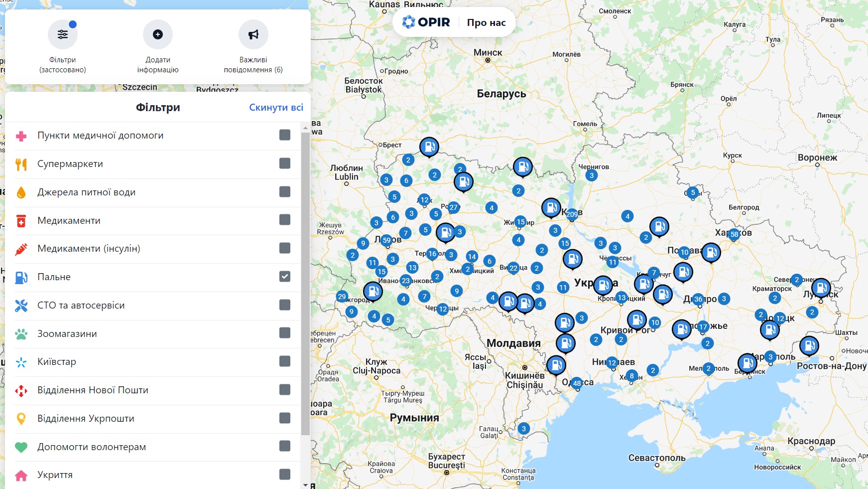Click the 209 cluster marker at Kyiv
This screenshot has height=489, width=868.
pyautogui.click(x=572, y=214)
